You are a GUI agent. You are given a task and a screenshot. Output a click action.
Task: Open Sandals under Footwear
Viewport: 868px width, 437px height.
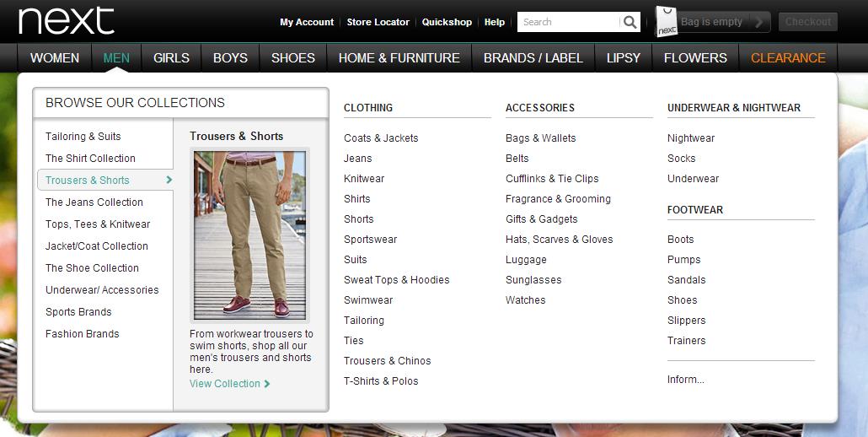tap(687, 280)
